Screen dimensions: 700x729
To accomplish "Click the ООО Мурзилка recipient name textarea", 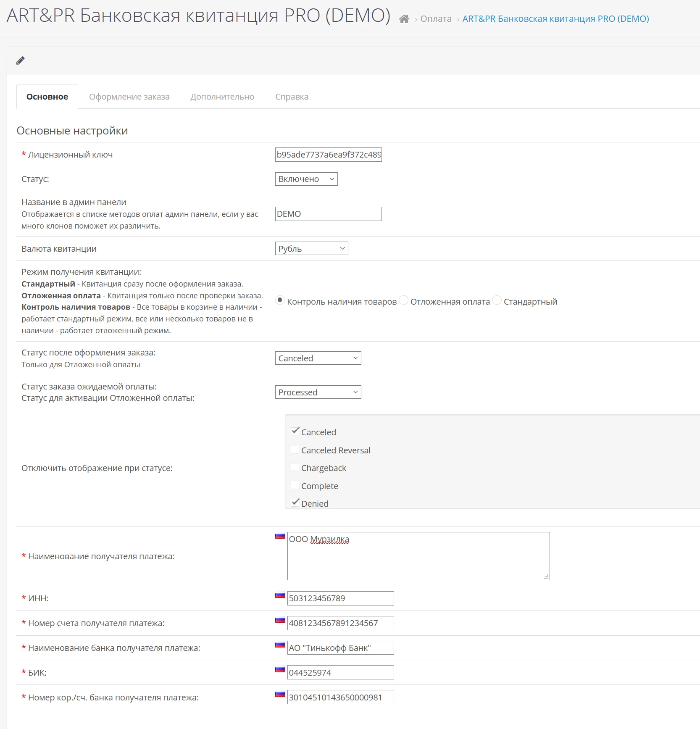I will pos(418,556).
